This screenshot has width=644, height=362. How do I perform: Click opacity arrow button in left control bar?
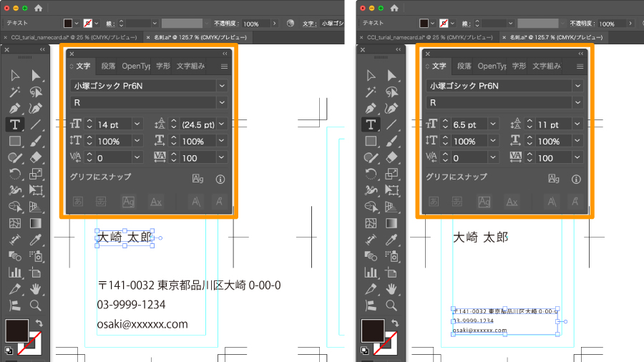(274, 24)
